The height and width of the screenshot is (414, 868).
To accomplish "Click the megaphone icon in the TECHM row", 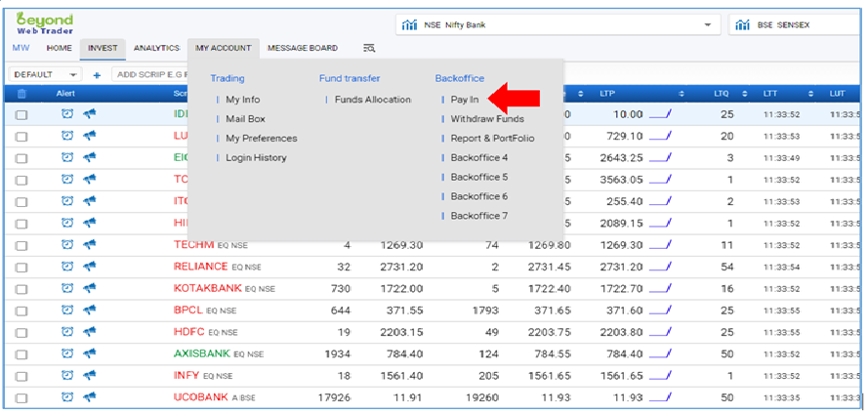I will pos(90,244).
